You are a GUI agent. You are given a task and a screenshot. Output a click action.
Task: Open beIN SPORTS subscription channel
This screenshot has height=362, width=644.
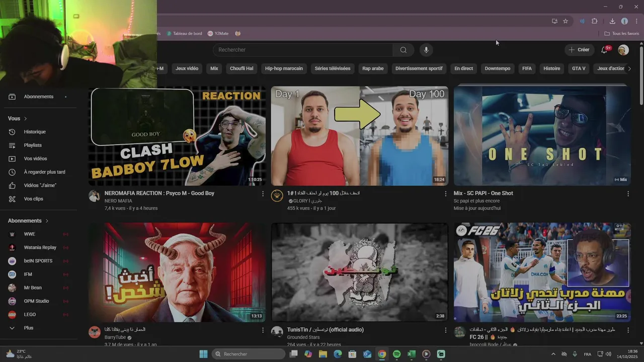pos(38,261)
